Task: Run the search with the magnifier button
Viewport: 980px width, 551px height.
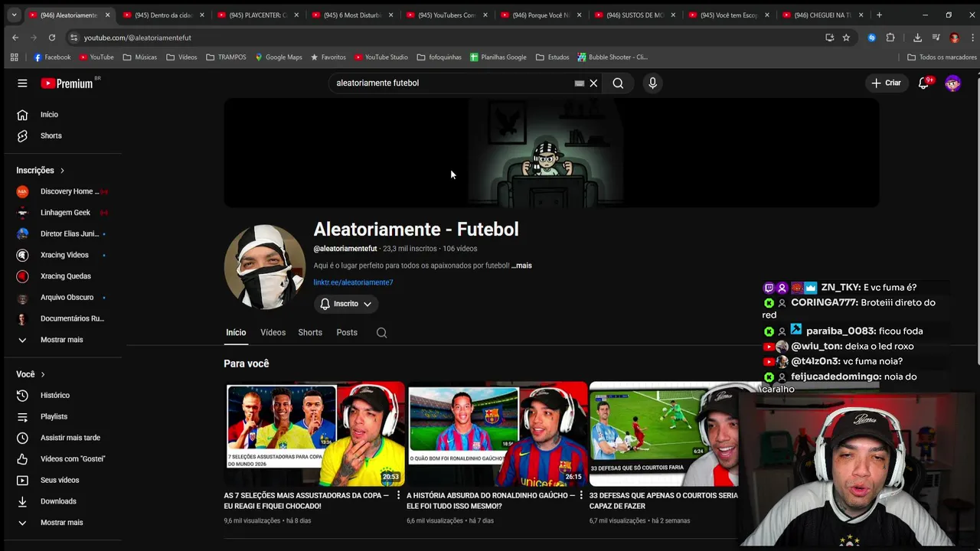Action: 618,83
